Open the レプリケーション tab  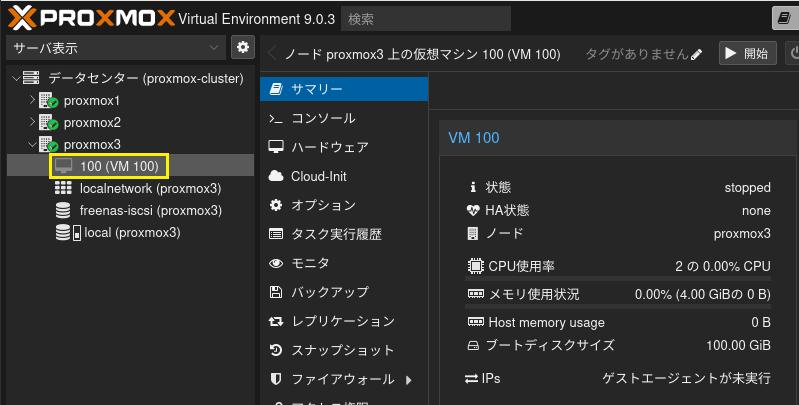pos(344,321)
